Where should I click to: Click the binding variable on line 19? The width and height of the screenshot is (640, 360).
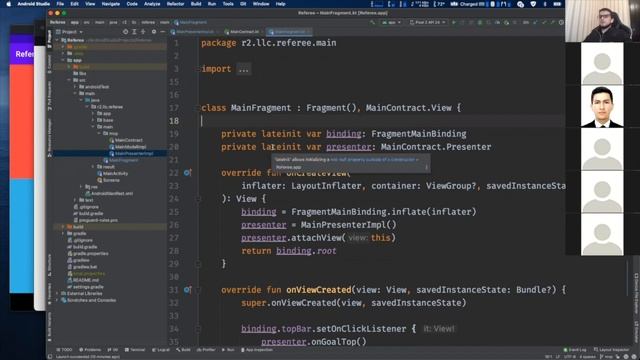(x=343, y=134)
